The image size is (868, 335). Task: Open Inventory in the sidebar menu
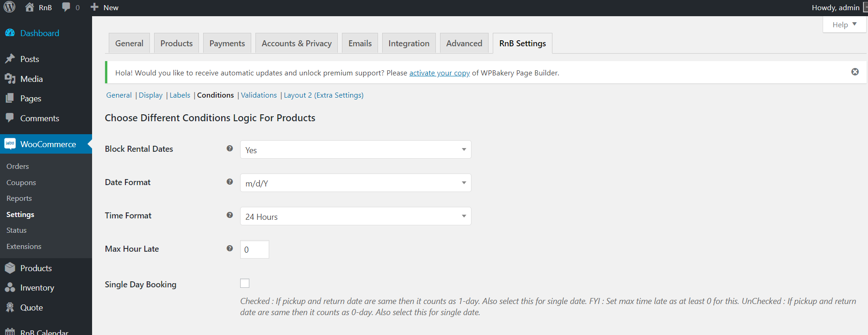pos(37,288)
